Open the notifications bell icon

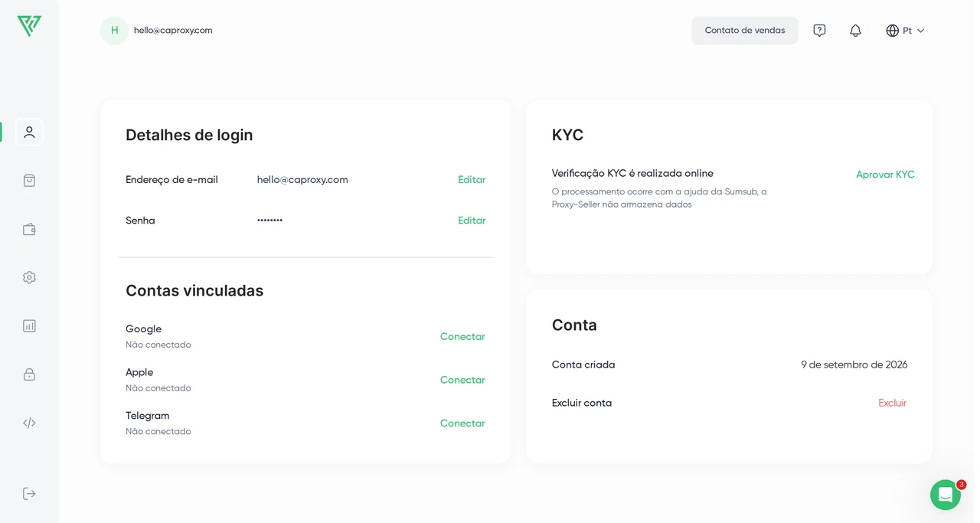[x=855, y=31]
